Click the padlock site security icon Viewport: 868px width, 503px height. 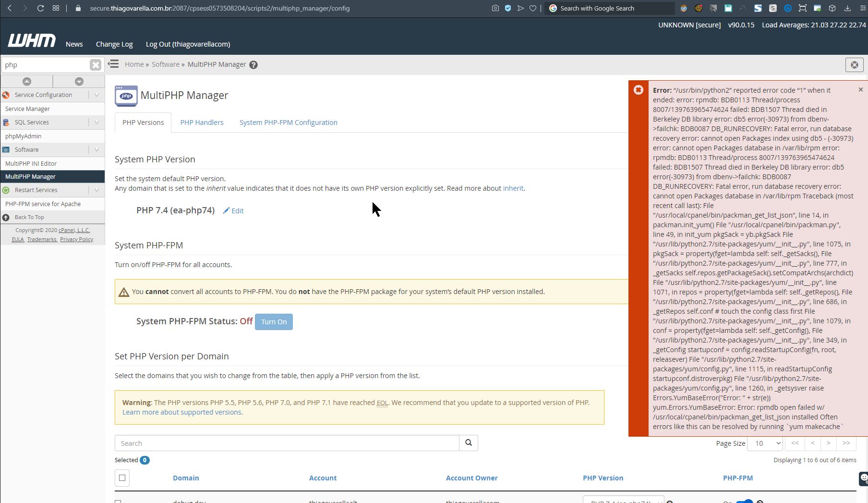(78, 8)
